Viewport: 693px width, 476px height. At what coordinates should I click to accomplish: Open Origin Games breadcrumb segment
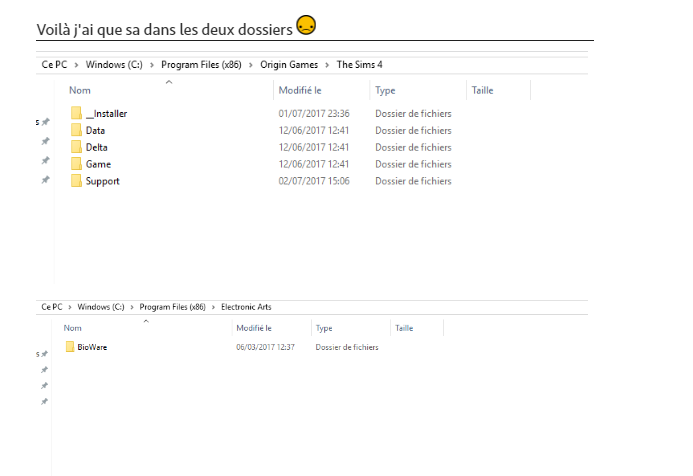coord(289,65)
